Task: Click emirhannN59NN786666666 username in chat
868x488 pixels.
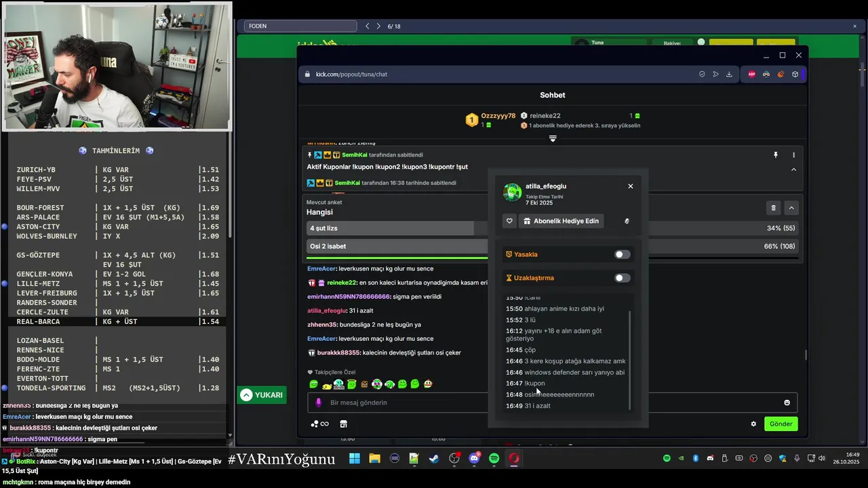Action: pyautogui.click(x=349, y=297)
